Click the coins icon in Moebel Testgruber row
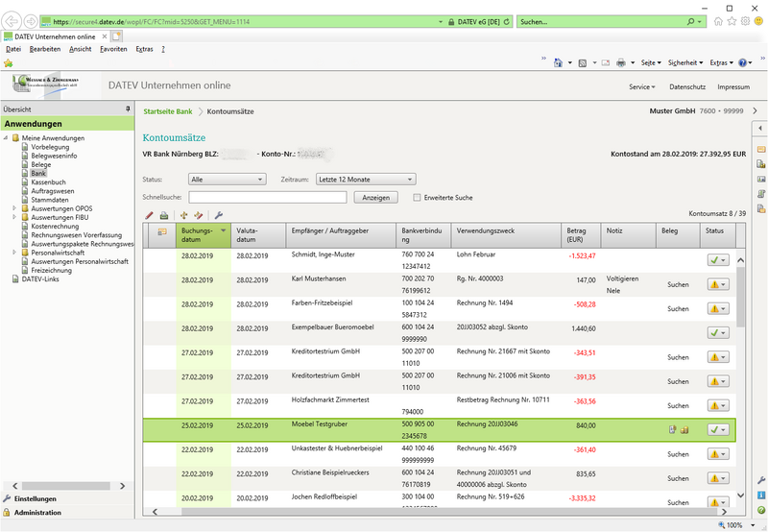Viewport: 768px width, 532px height. 684,430
